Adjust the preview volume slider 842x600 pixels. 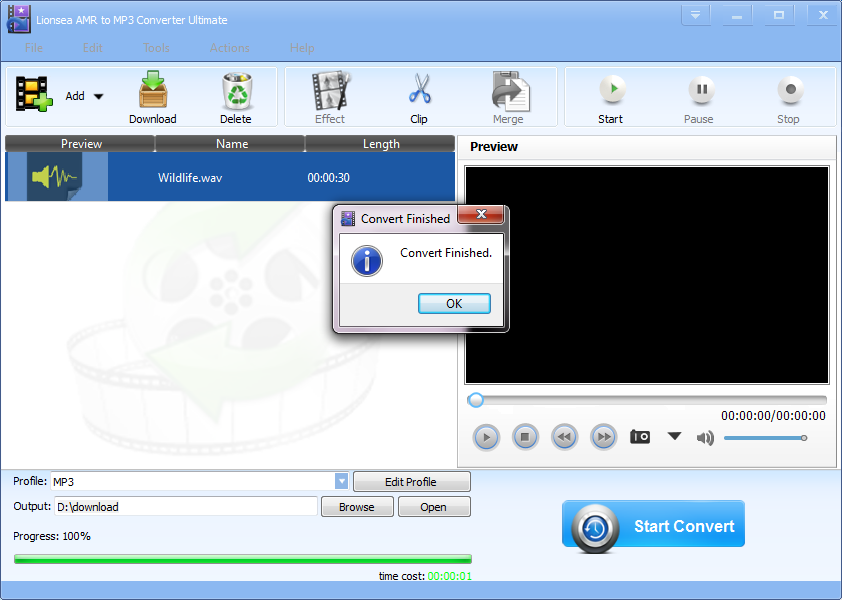[765, 438]
